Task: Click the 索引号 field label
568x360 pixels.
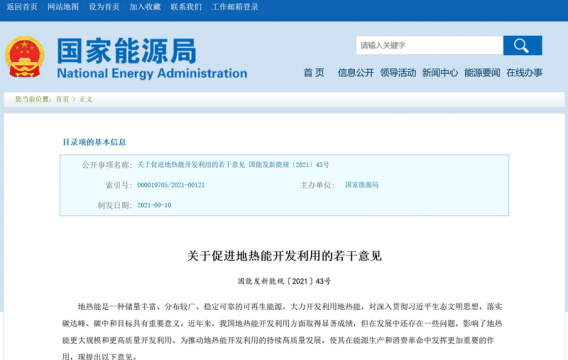Action: tap(118, 185)
